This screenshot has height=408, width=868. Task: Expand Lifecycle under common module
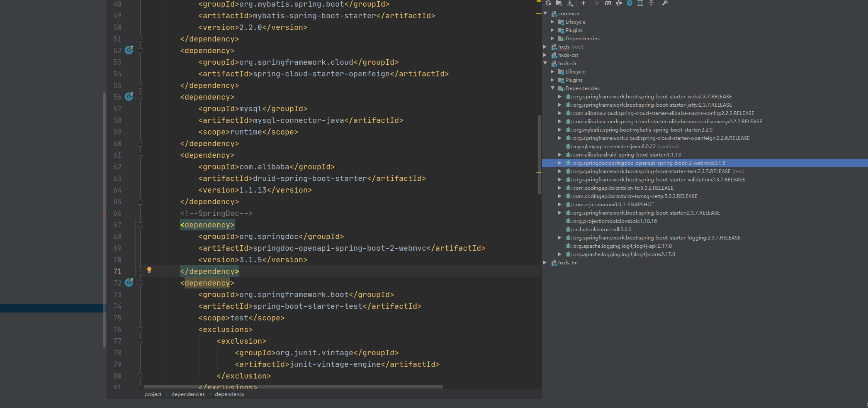coord(552,22)
